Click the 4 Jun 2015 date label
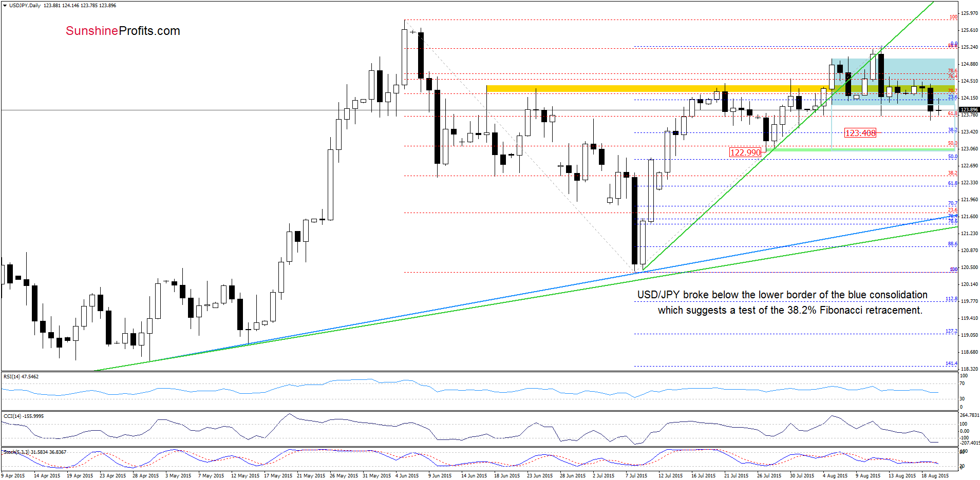Viewport: 980px width, 480px height. pos(407,476)
